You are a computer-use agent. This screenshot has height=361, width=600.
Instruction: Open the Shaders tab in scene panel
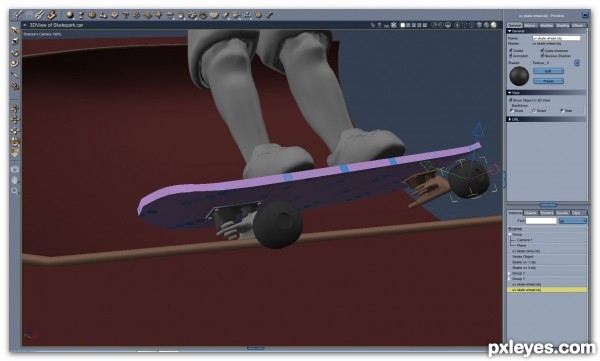click(x=546, y=213)
